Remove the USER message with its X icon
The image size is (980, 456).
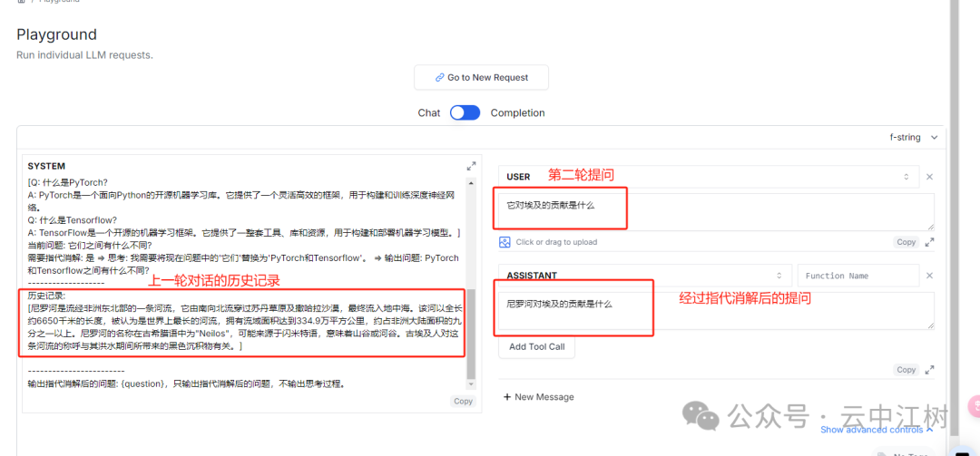coord(929,177)
